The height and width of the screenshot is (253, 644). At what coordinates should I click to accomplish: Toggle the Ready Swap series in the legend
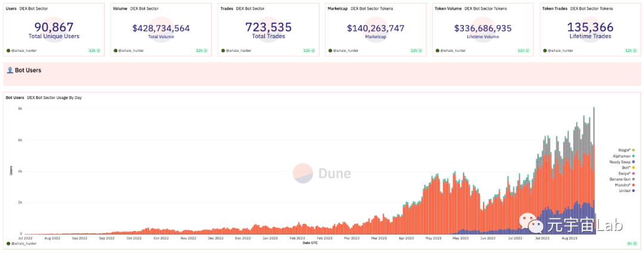click(622, 162)
